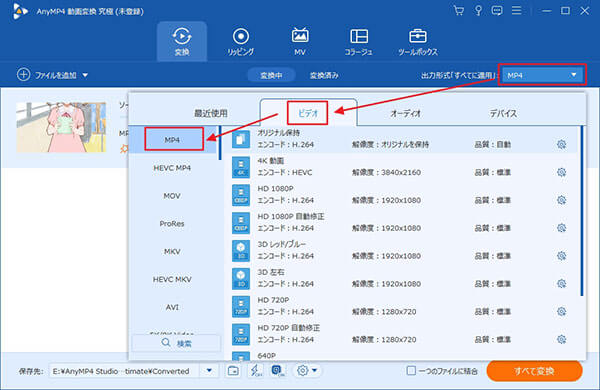Enable 一つのファイルに結合 merge checkbox
Screen dimensions: 600x390
[411, 370]
